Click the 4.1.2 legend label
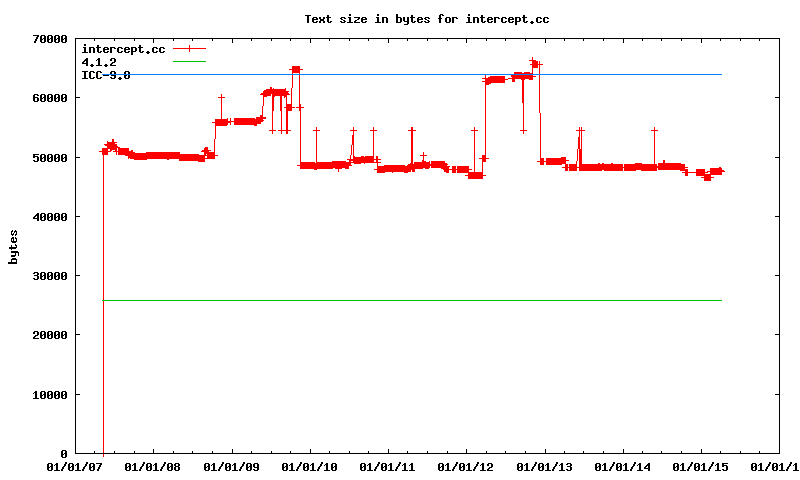The width and height of the screenshot is (800, 480). click(x=99, y=62)
